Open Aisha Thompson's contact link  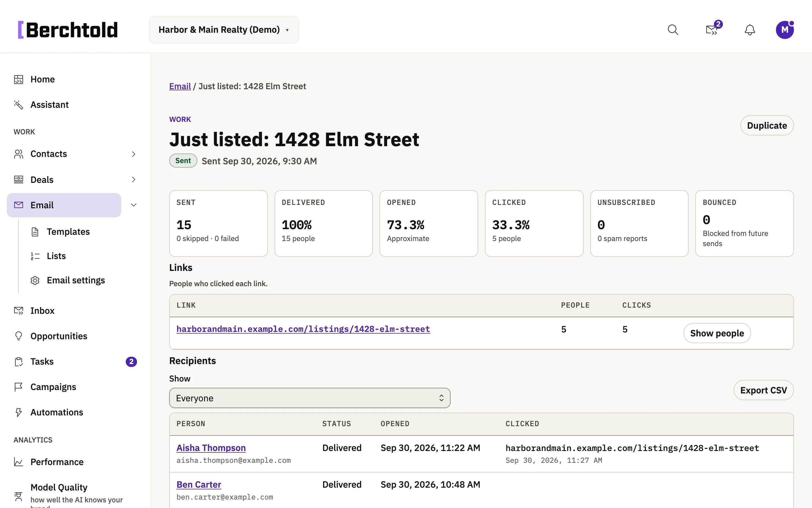point(211,448)
